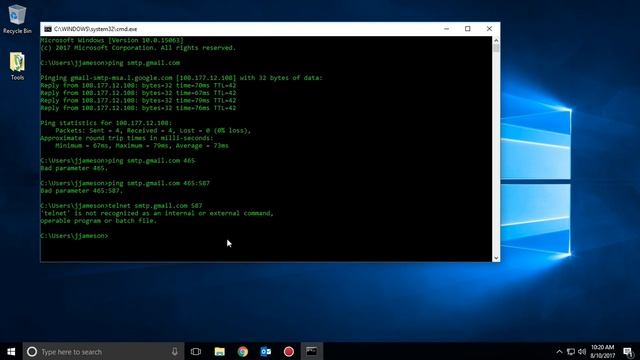Open the volume speaker tray icon

582,351
